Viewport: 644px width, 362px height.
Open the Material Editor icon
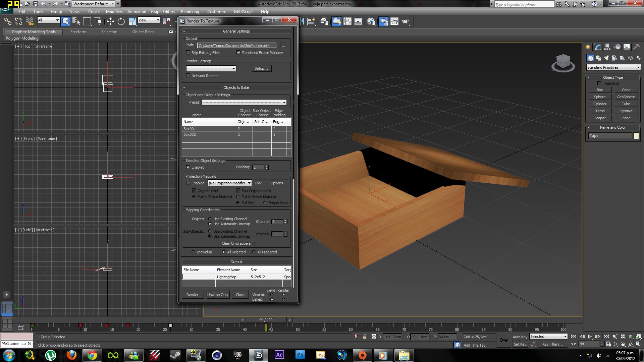[x=371, y=21]
